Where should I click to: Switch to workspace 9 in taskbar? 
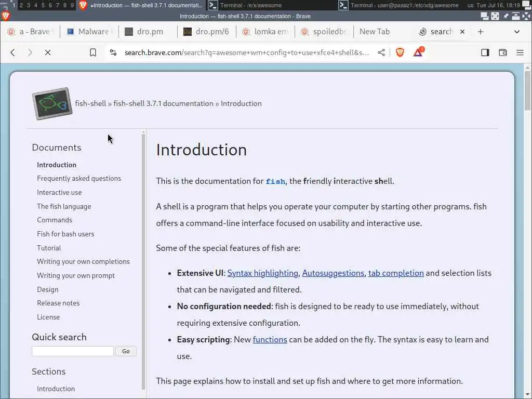(72, 5)
